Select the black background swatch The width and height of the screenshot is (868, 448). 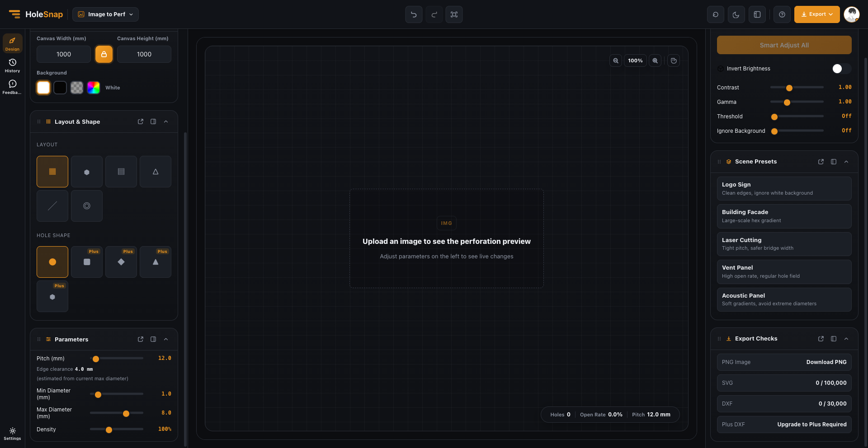click(60, 88)
